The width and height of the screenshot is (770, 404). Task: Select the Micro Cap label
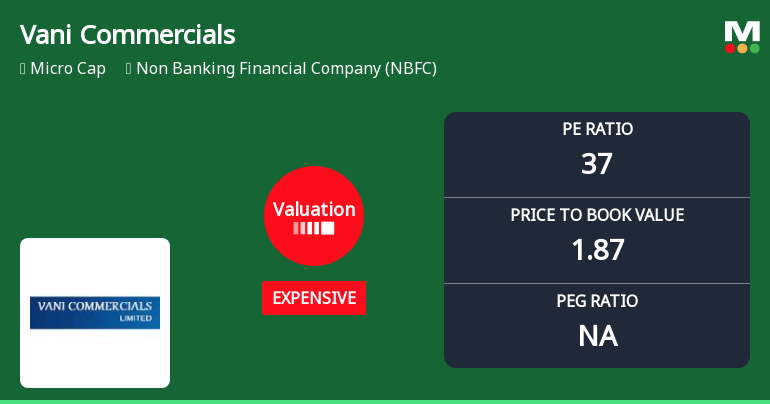point(68,69)
